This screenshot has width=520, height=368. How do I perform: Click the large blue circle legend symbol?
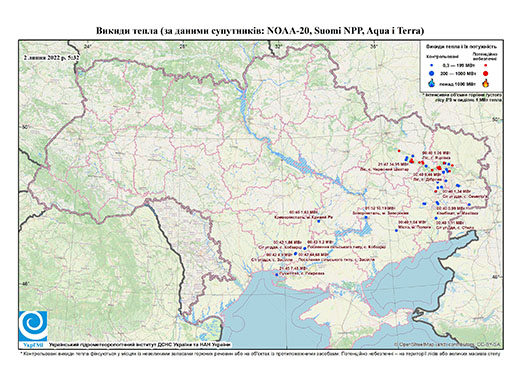pos(432,73)
